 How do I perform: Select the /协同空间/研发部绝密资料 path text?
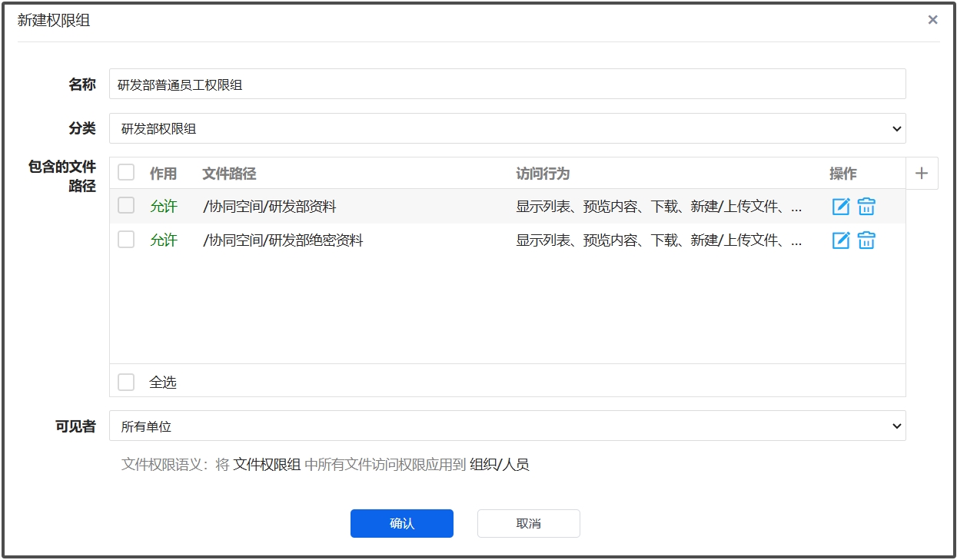[x=283, y=240]
